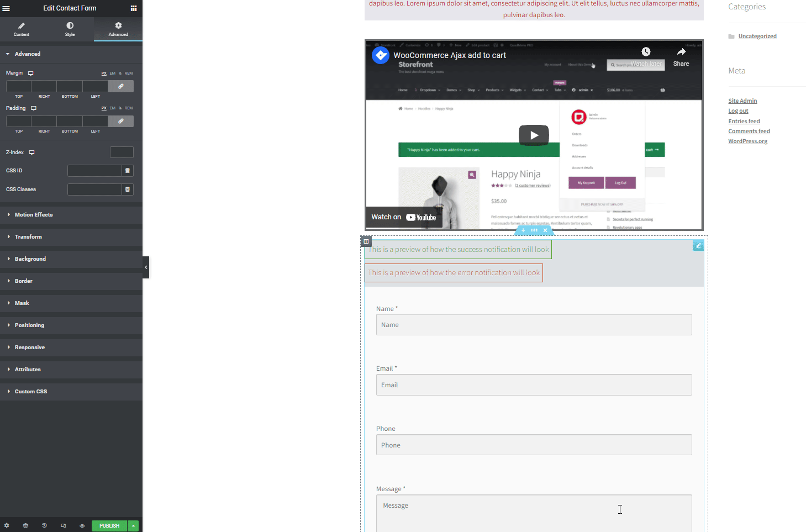Expand the Responsive section

[71, 347]
